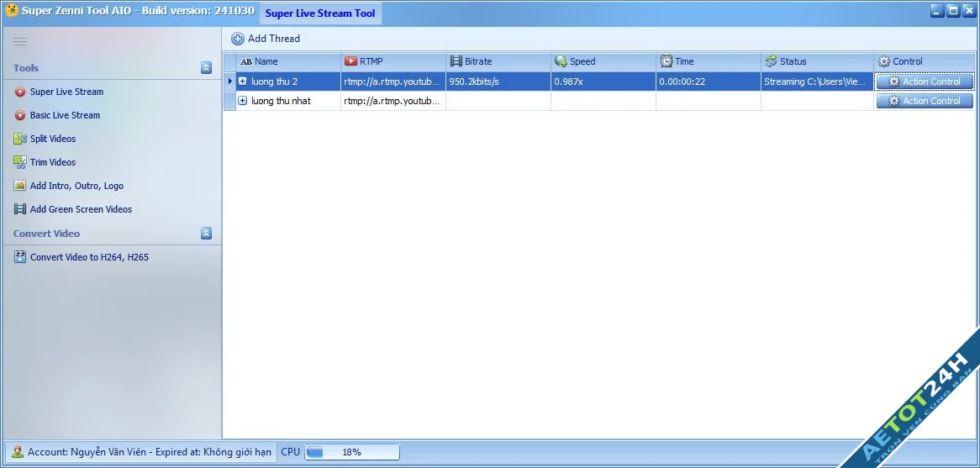This screenshot has height=468, width=980.
Task: Switch to Super Live Stream Tool tab
Action: pos(320,13)
